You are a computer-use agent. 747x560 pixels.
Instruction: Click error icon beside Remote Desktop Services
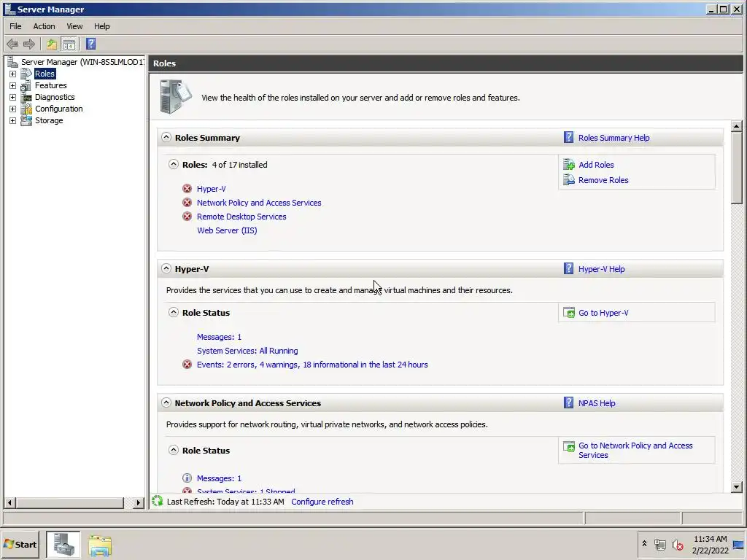[187, 216]
